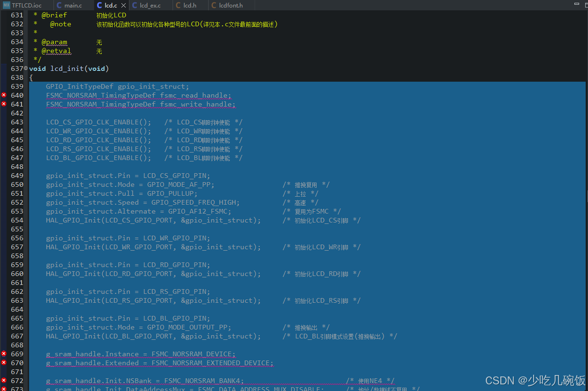This screenshot has height=391, width=588.
Task: Close the lcd.c tab
Action: coord(123,5)
